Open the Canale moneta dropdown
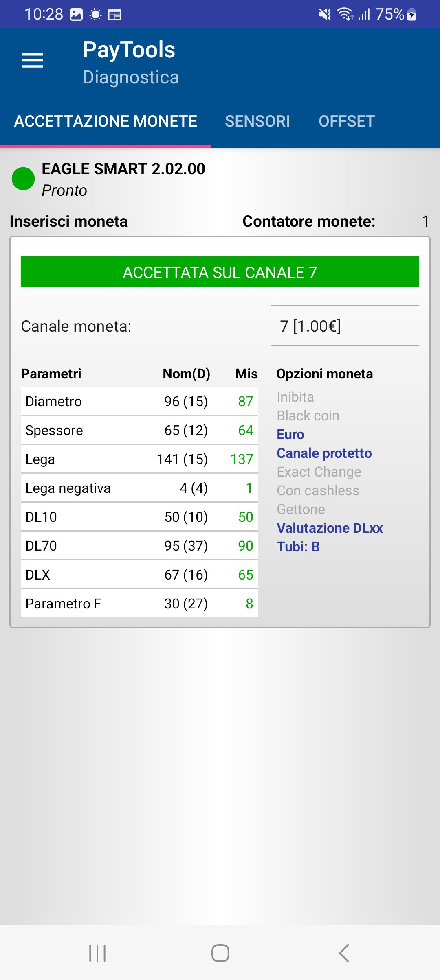The image size is (440, 980). point(345,326)
